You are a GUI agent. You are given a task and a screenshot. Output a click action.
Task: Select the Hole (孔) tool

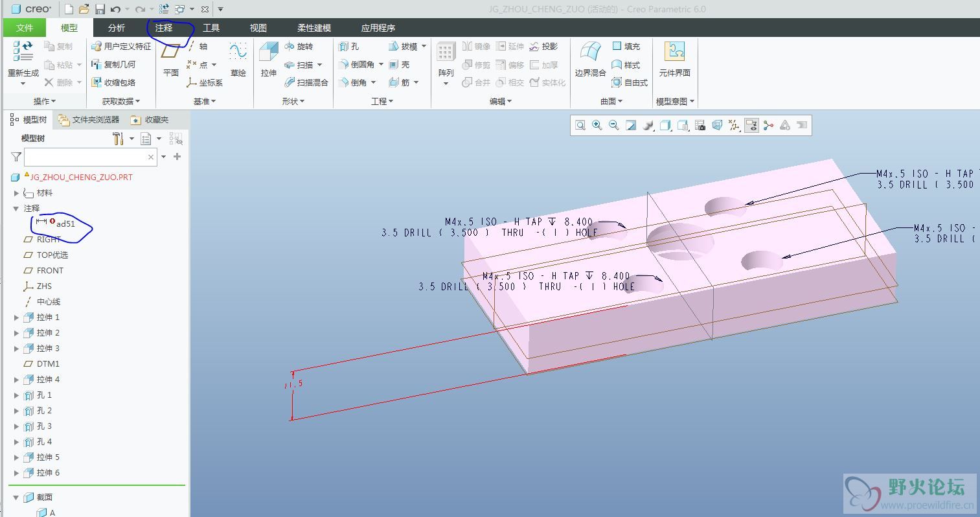click(348, 47)
